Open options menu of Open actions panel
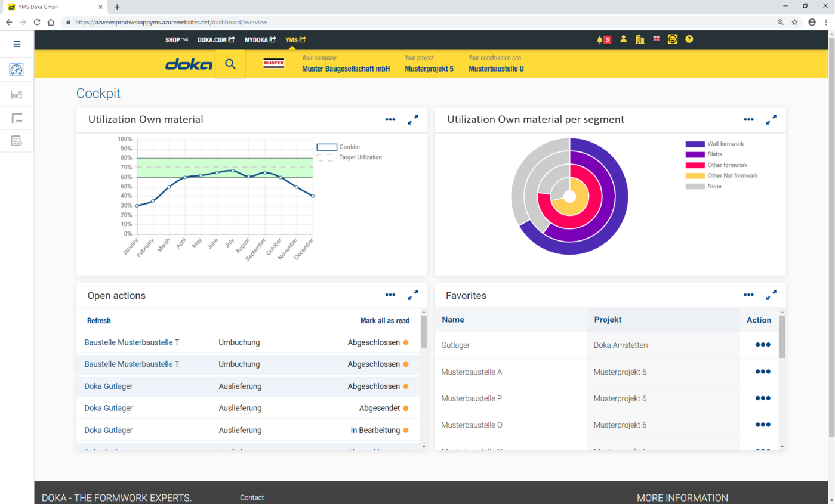The height and width of the screenshot is (504, 835). pos(390,295)
